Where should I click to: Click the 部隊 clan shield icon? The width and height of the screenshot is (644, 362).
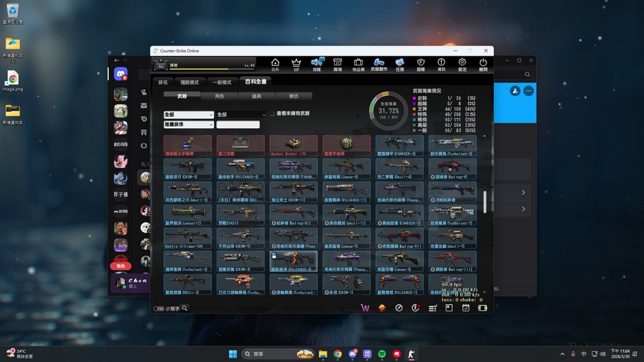(421, 64)
